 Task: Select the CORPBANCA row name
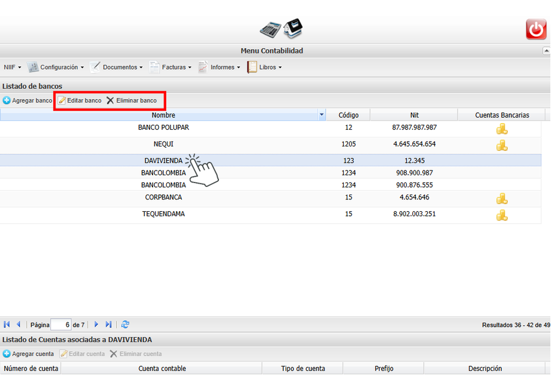click(x=163, y=198)
